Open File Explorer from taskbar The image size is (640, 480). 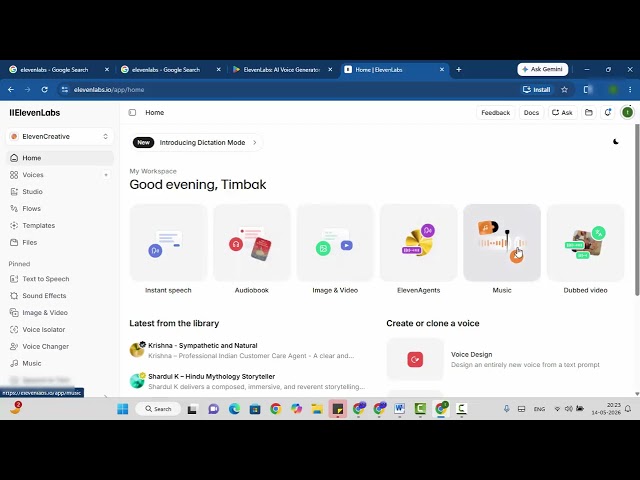click(317, 409)
